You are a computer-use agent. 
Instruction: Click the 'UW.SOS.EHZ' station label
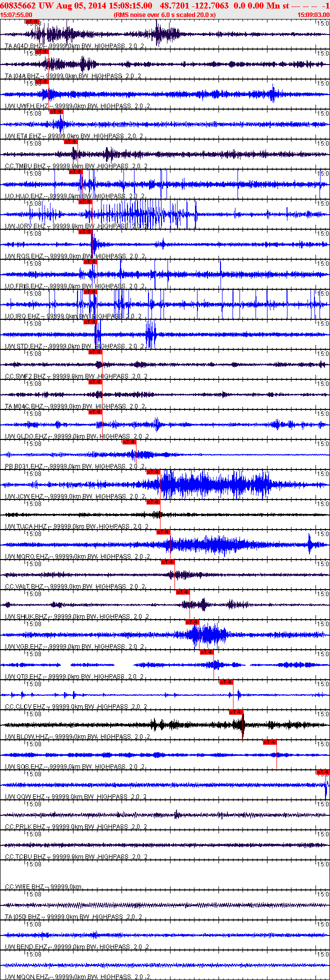[x=23, y=767]
